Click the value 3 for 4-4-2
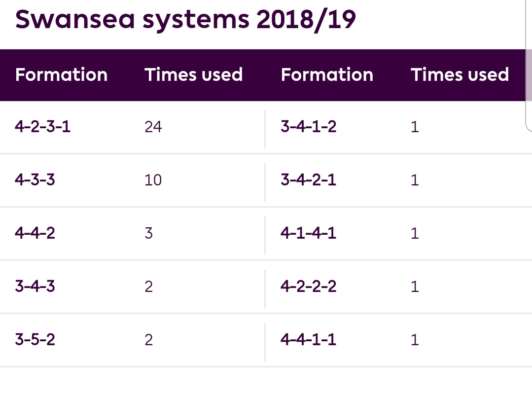 148,233
